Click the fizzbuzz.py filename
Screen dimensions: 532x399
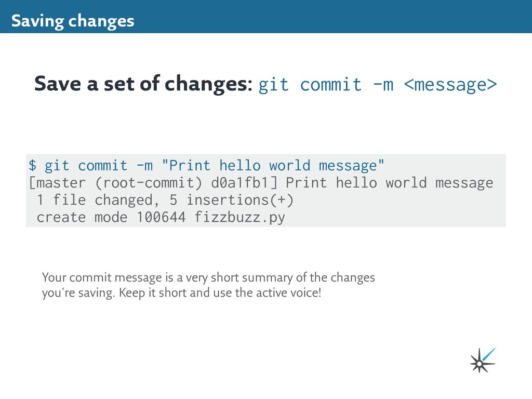[240, 217]
